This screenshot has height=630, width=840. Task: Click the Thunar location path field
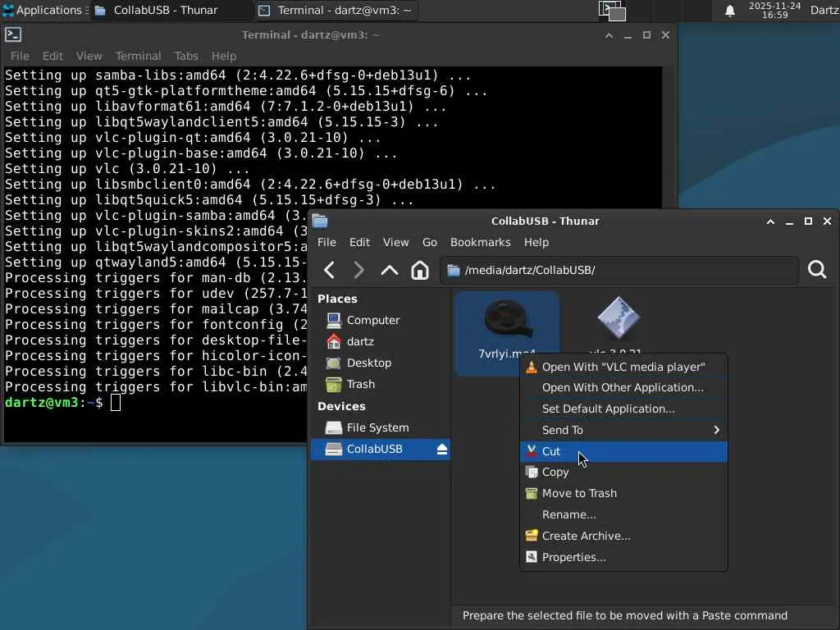619,271
